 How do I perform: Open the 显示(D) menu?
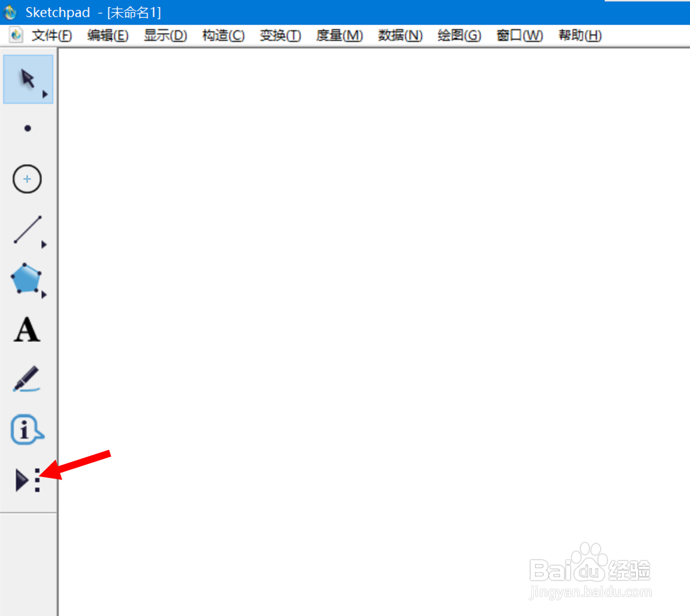pos(165,36)
